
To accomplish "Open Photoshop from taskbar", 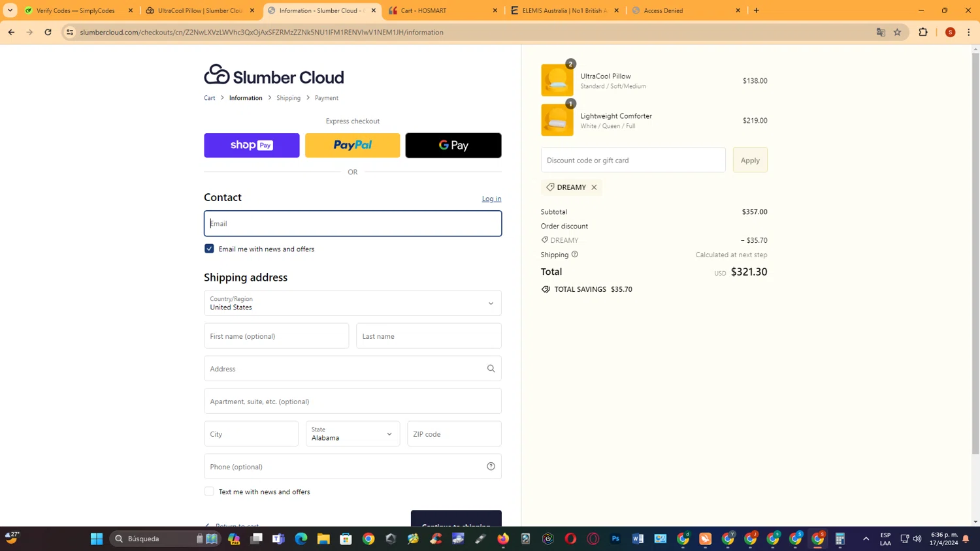I will pyautogui.click(x=615, y=539).
